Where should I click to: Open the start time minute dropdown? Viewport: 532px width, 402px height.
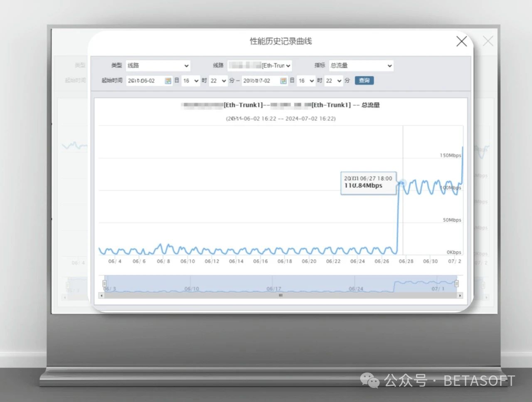click(218, 81)
